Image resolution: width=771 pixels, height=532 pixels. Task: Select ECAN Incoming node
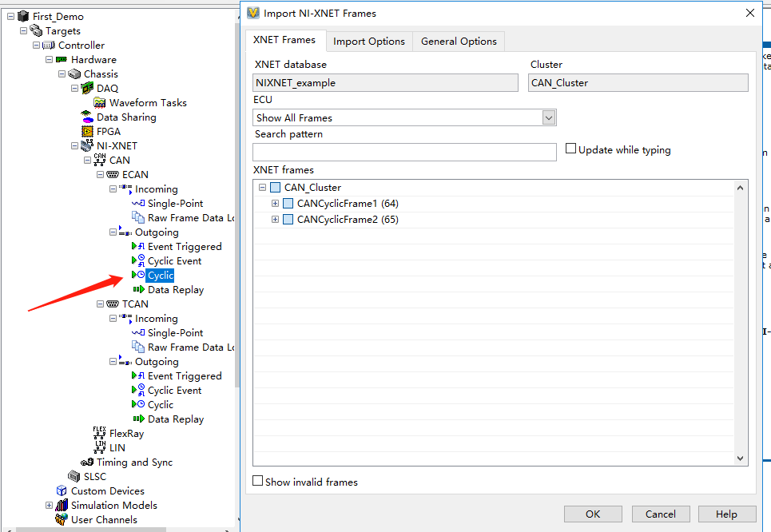point(157,189)
